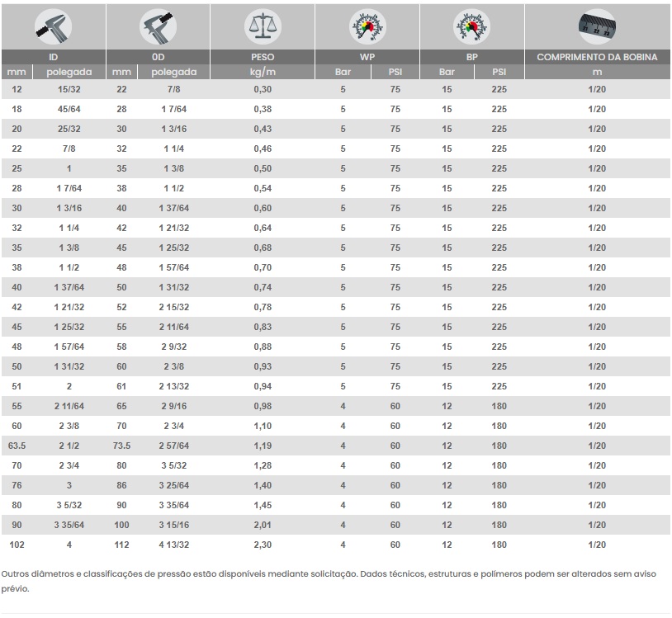Click the footnote about other diameters
672x618 pixels.
(x=329, y=581)
